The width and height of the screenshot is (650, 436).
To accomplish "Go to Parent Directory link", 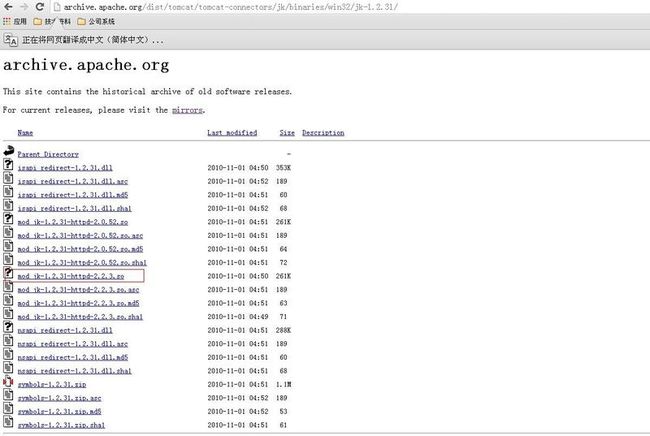I will [48, 154].
